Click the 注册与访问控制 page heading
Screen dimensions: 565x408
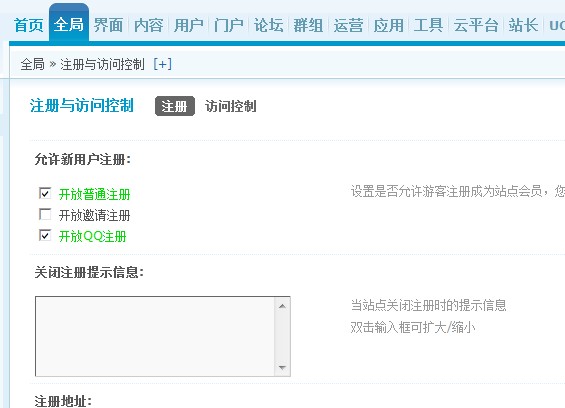click(x=82, y=105)
